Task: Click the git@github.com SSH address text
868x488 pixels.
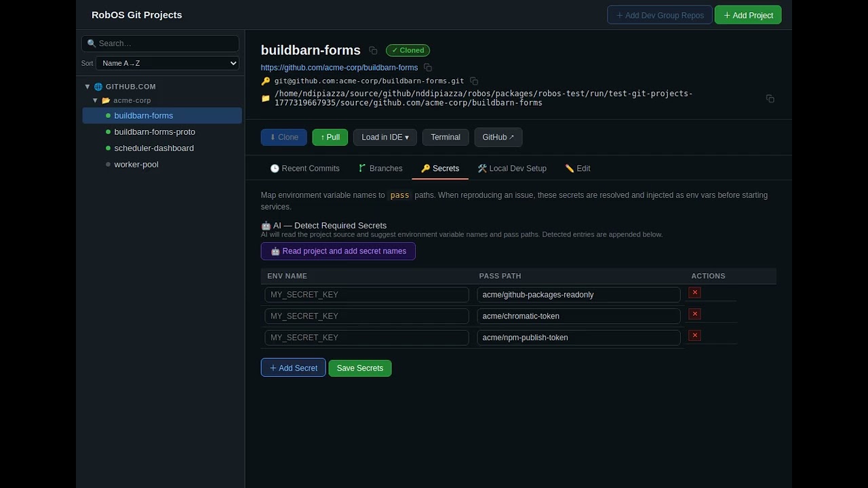Action: (370, 81)
